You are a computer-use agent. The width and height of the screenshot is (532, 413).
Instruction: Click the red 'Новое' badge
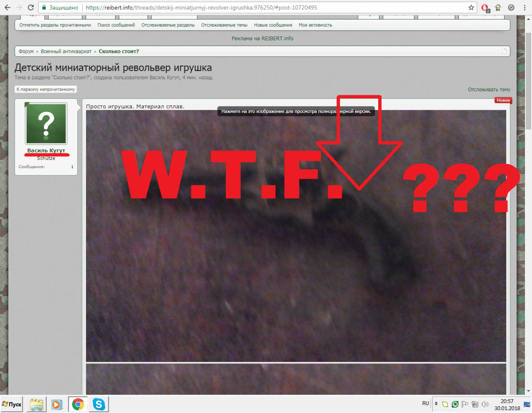(x=503, y=101)
